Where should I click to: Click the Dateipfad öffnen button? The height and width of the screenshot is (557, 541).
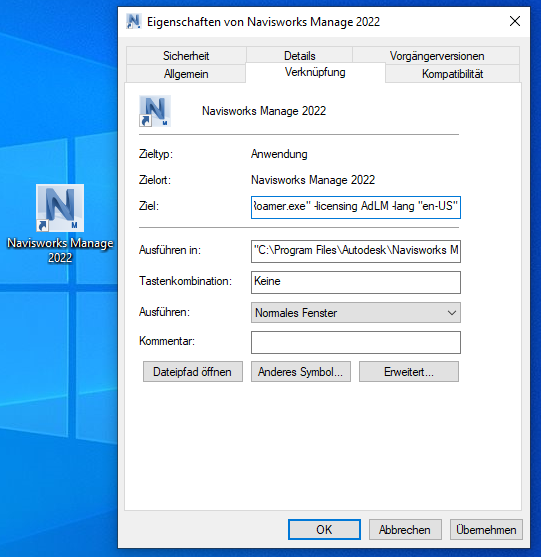(193, 372)
